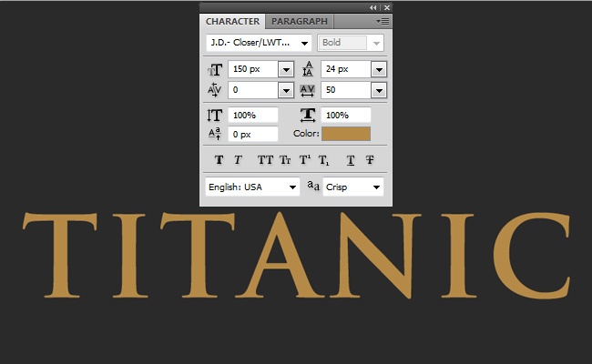
Task: Select the Character tab
Action: tap(232, 22)
